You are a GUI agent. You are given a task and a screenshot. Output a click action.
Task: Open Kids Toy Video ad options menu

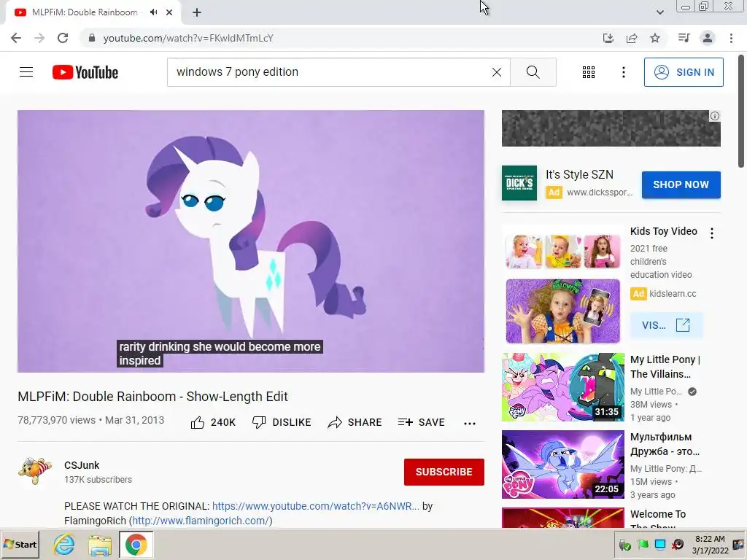[x=712, y=233]
